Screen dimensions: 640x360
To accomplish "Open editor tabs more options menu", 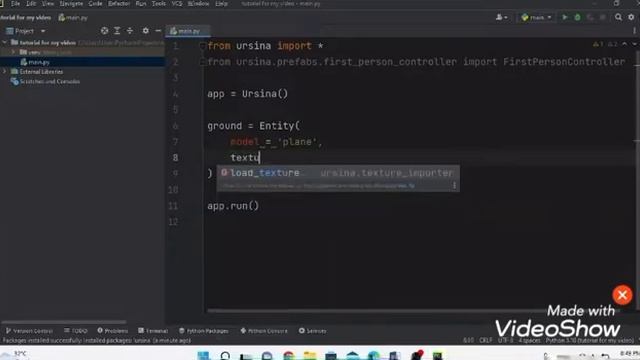I will click(x=634, y=31).
